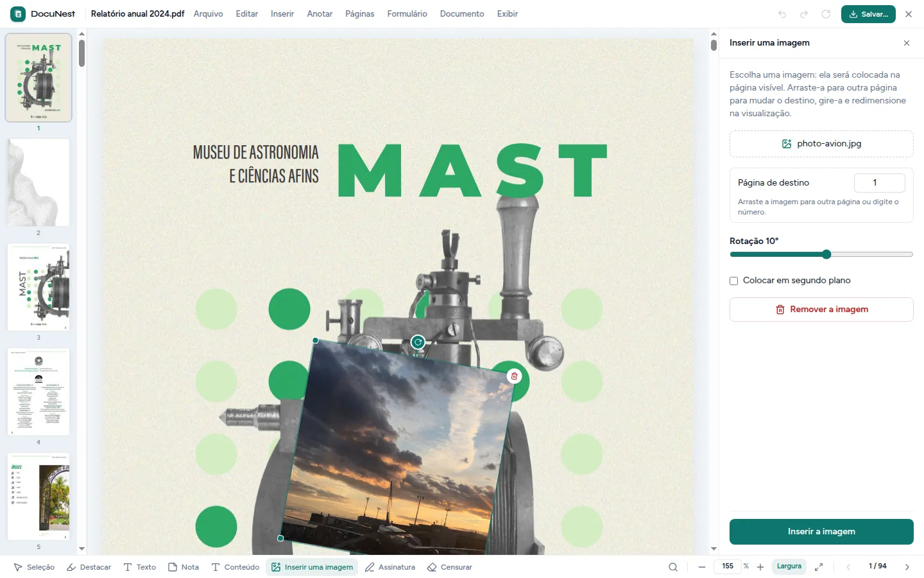Click the Salvar button
924x578 pixels.
[868, 14]
